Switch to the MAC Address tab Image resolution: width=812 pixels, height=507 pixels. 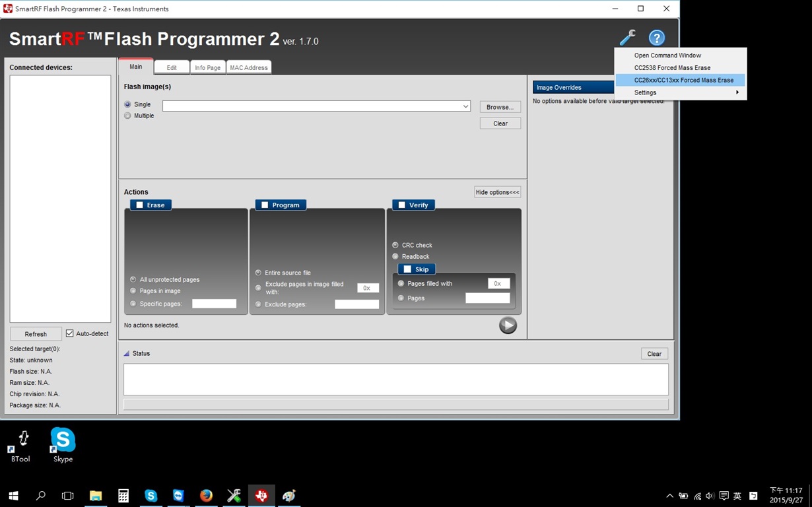coord(249,67)
